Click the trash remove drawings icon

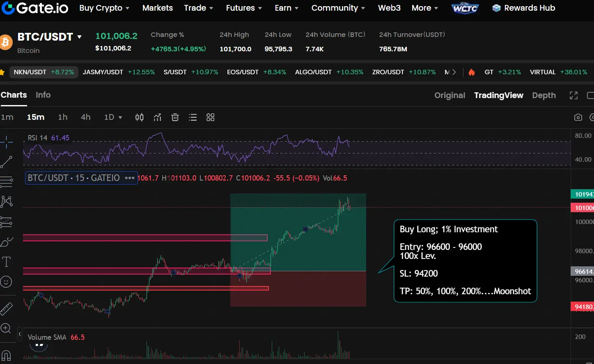(175, 117)
